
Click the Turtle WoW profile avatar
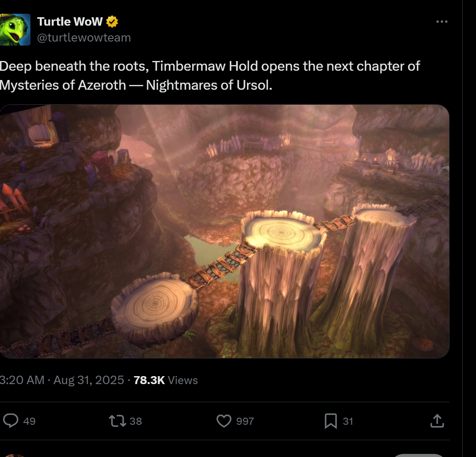[x=15, y=30]
